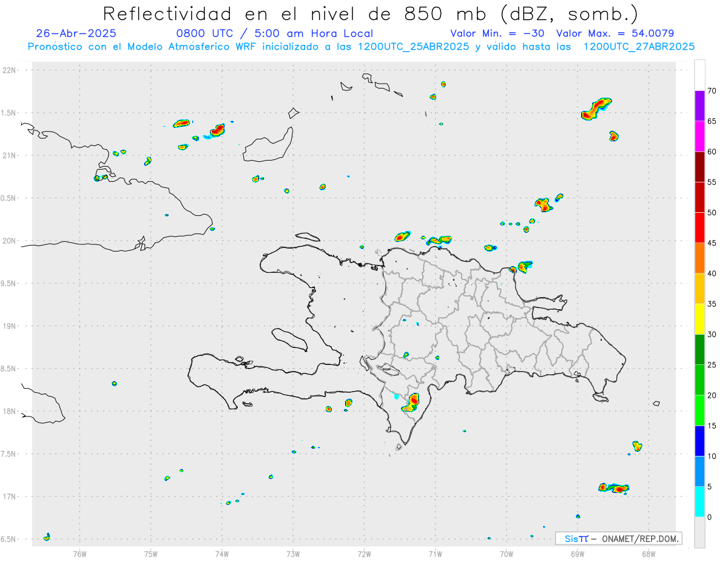Pick the magenta 60–65 dBZ colorbar segment

click(x=699, y=136)
